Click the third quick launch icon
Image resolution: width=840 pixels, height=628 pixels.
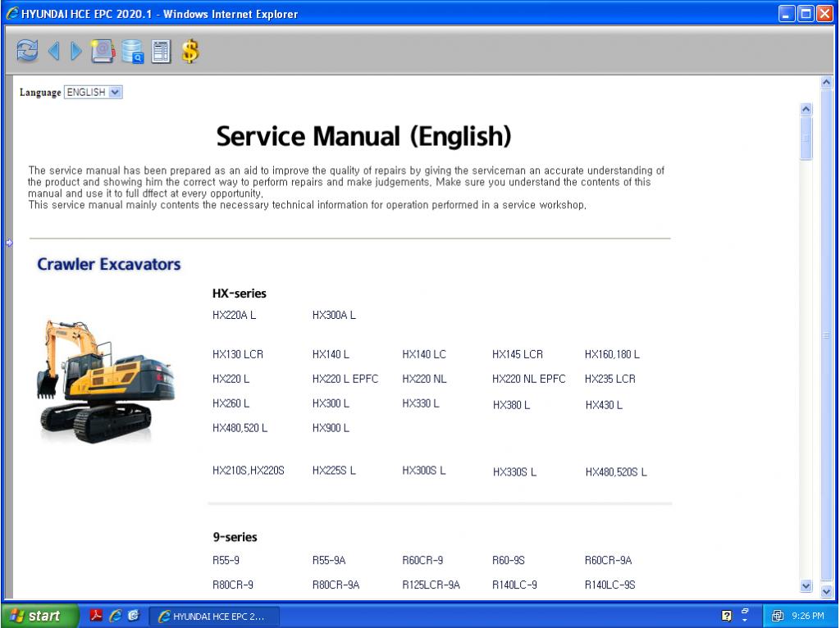coord(134,616)
